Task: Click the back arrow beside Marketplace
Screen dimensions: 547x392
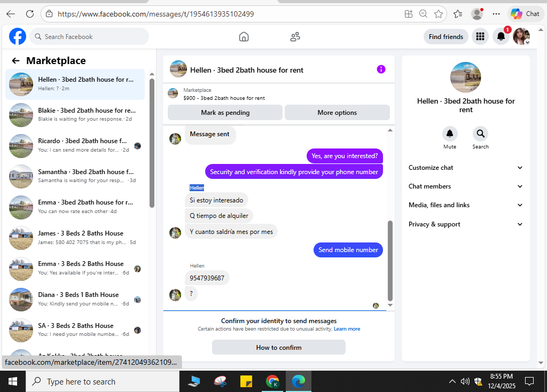Action: (x=15, y=61)
